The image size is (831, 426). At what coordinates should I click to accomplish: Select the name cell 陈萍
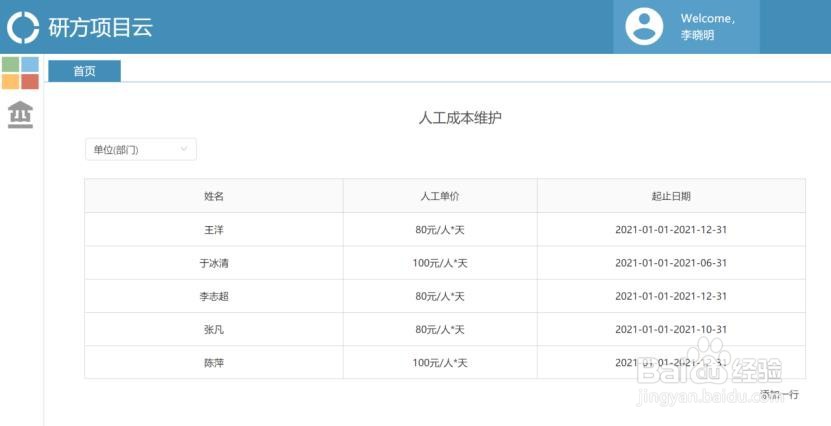tap(214, 363)
